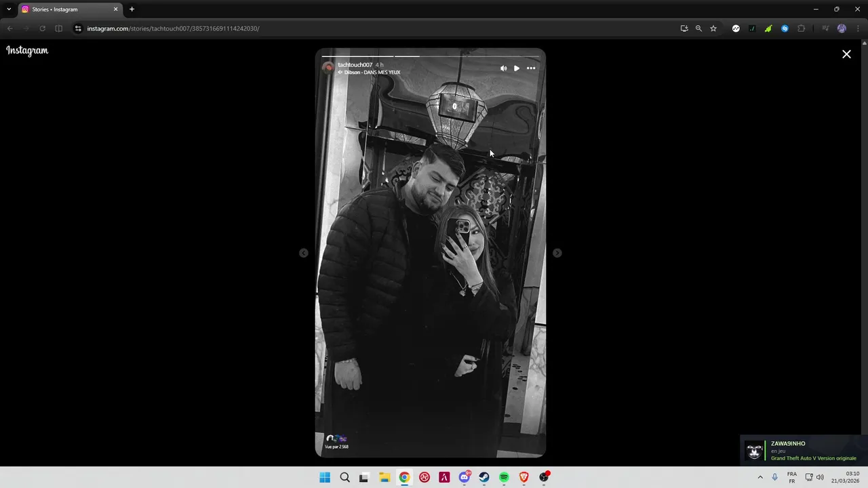This screenshot has width=868, height=488.
Task: Close the story viewer with the X
Action: (846, 54)
